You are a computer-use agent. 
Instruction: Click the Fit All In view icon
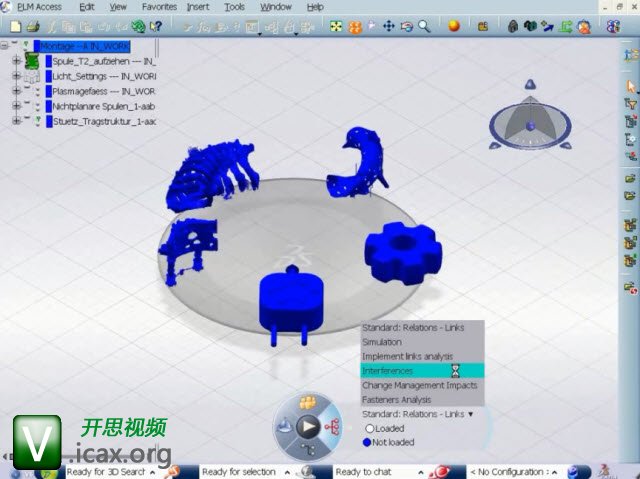(336, 27)
